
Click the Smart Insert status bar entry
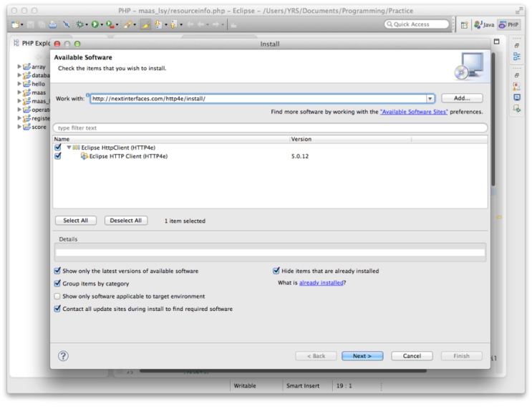pos(303,386)
